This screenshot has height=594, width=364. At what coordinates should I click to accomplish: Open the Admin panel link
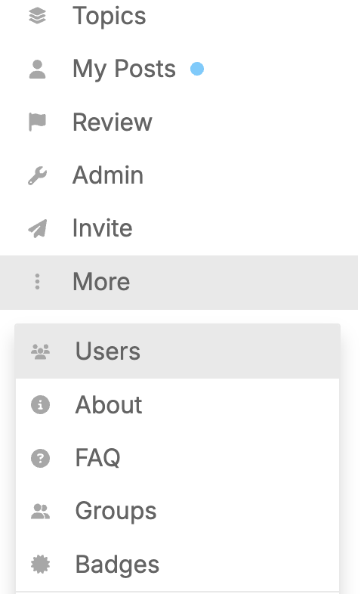(108, 175)
